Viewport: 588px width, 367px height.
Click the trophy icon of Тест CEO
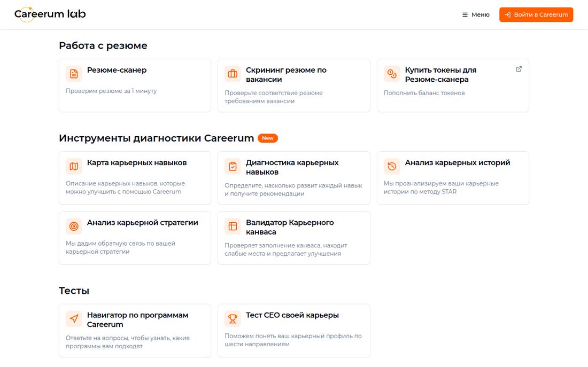tap(233, 319)
